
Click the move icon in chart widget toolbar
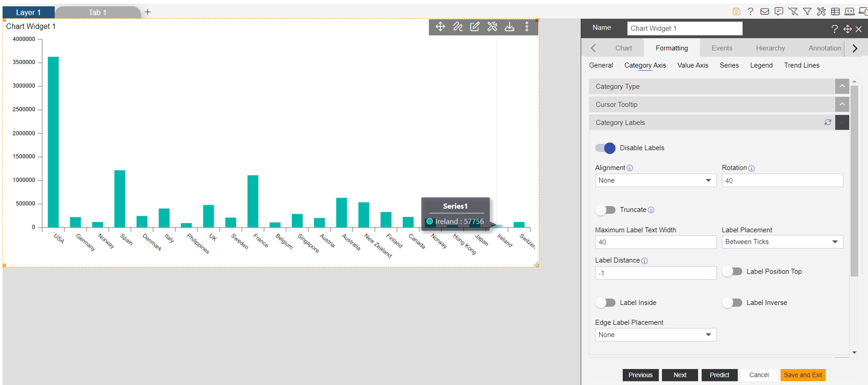tap(440, 27)
